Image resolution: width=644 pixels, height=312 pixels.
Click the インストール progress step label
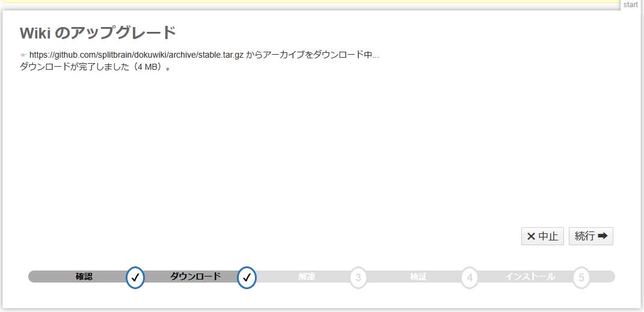tap(530, 277)
